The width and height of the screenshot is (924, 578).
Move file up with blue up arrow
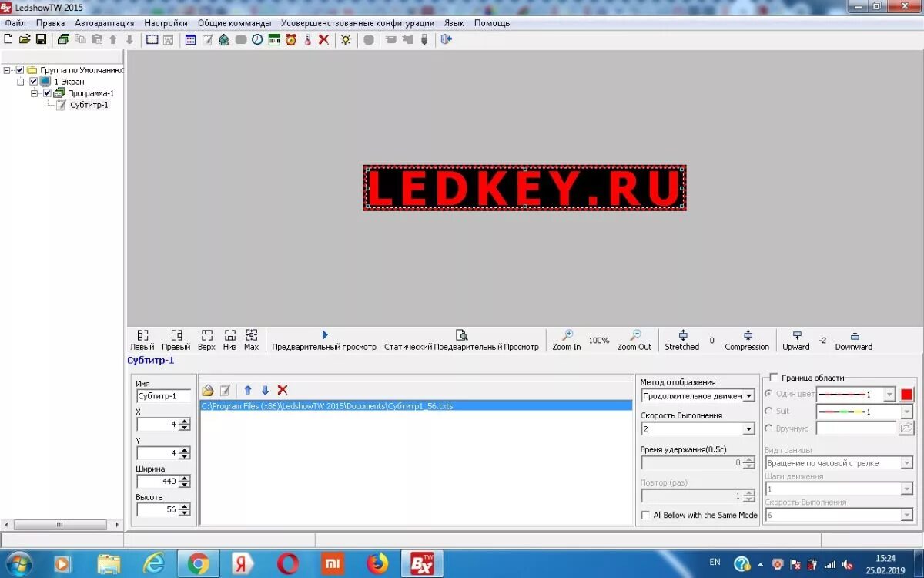click(x=248, y=391)
